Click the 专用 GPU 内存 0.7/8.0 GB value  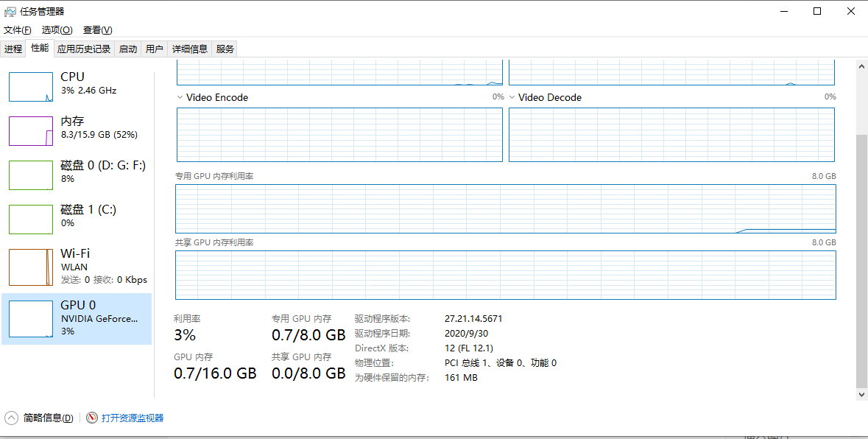(x=308, y=335)
